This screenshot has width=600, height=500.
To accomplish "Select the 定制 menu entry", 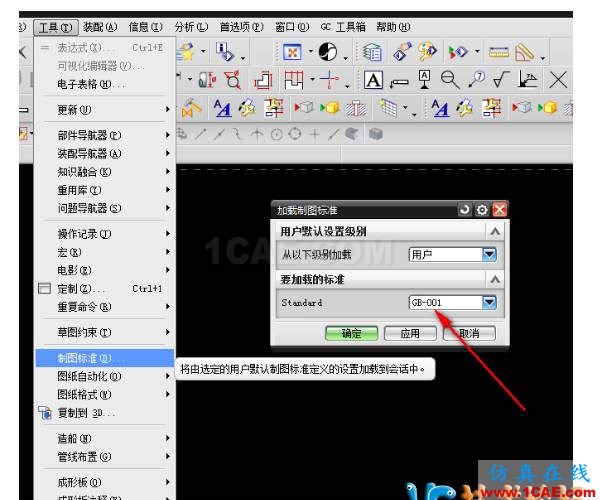I will pyautogui.click(x=104, y=288).
